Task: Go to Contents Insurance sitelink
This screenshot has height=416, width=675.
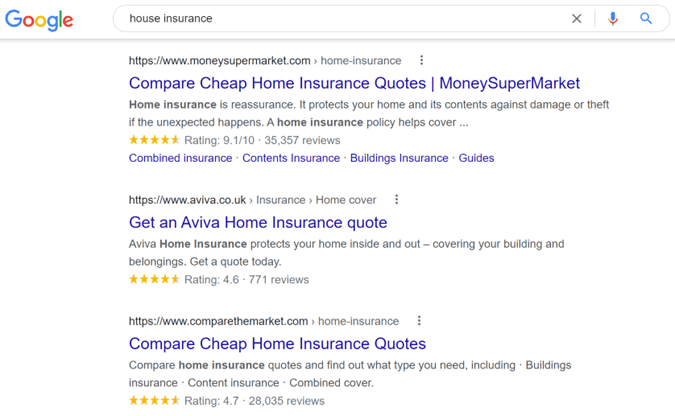Action: point(291,158)
